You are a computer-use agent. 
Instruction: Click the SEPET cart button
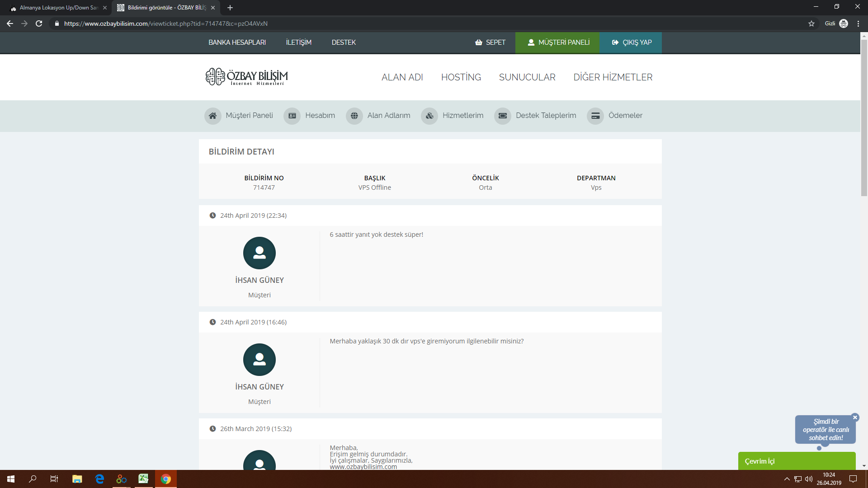pos(490,42)
